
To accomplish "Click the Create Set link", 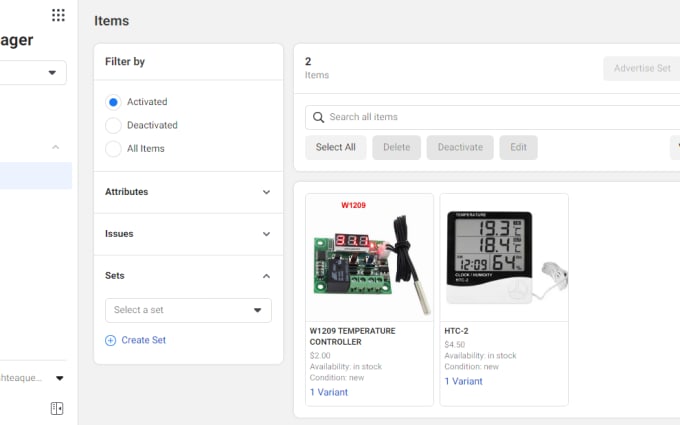I will click(144, 340).
